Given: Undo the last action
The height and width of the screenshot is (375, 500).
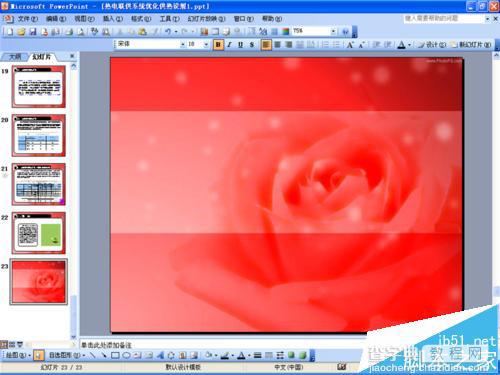Looking at the screenshot, I should tap(168, 32).
